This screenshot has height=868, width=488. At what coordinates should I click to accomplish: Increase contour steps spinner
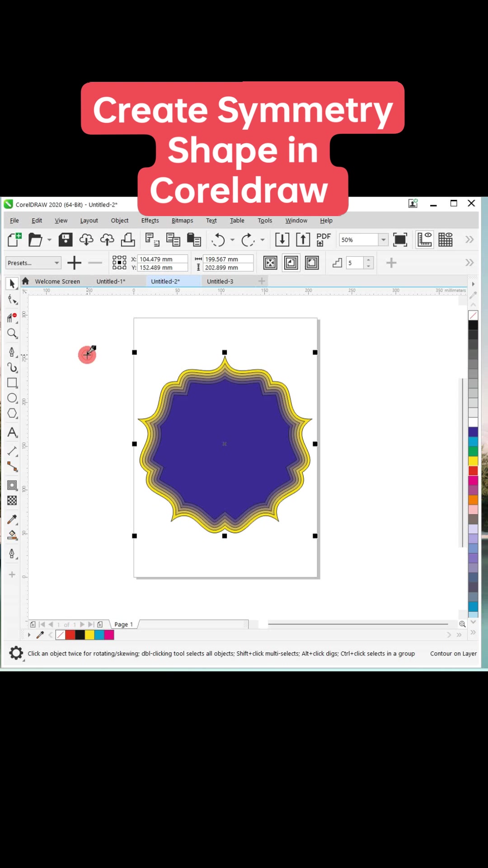[x=369, y=260]
